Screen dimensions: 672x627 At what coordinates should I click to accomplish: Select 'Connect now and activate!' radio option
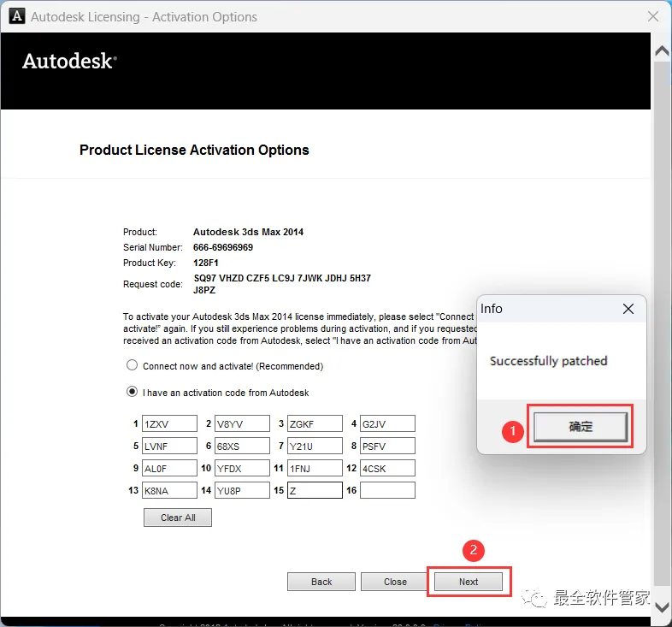pyautogui.click(x=132, y=365)
